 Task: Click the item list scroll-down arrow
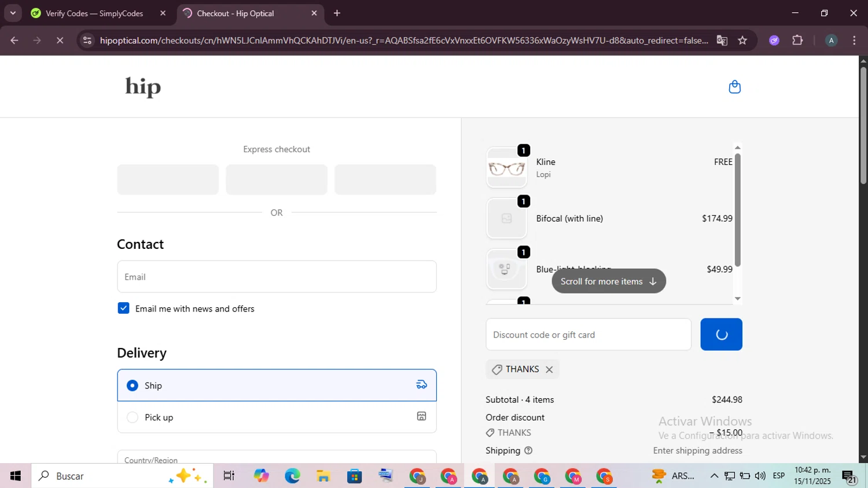[x=737, y=299]
